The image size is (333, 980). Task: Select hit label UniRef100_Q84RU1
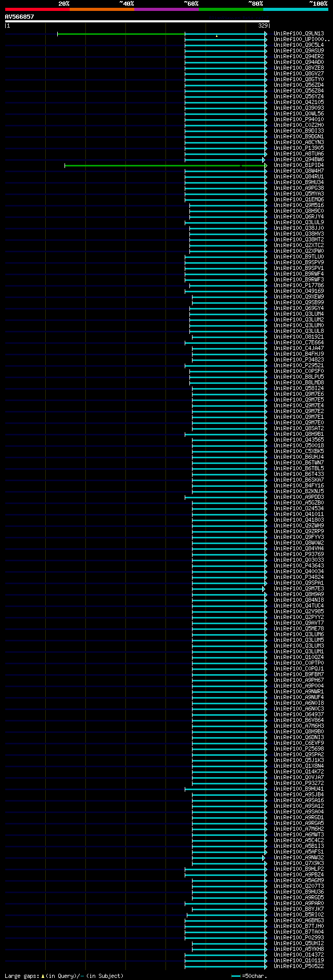pyautogui.click(x=299, y=177)
